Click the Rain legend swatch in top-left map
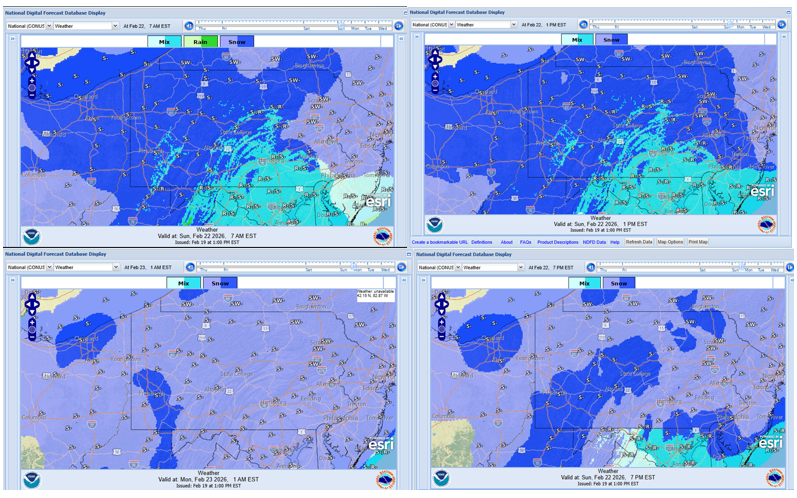Viewport: 797px width, 498px height. point(200,41)
